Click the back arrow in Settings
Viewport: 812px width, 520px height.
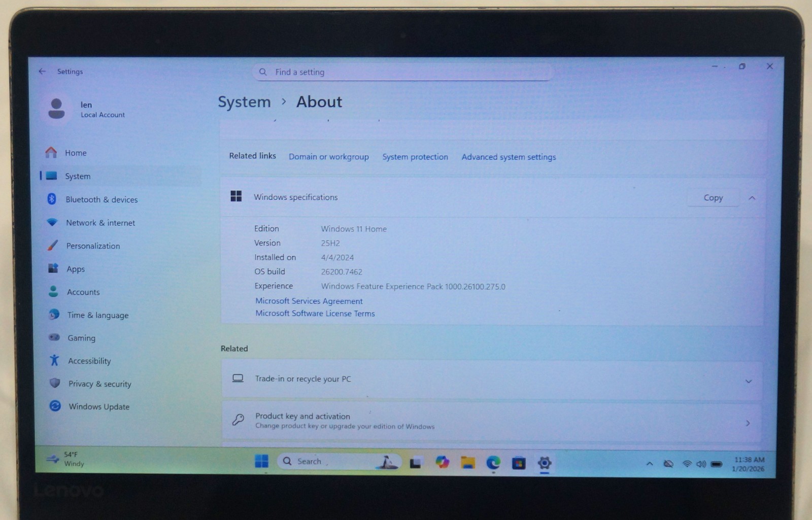(42, 72)
